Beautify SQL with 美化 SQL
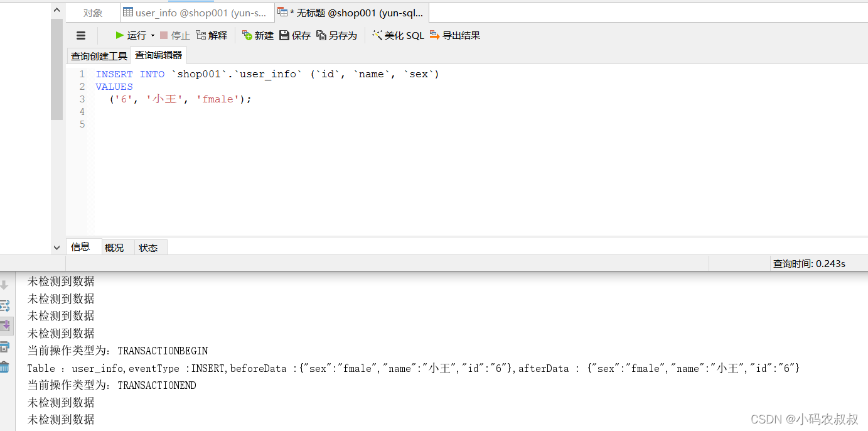The height and width of the screenshot is (431, 868). pos(398,36)
